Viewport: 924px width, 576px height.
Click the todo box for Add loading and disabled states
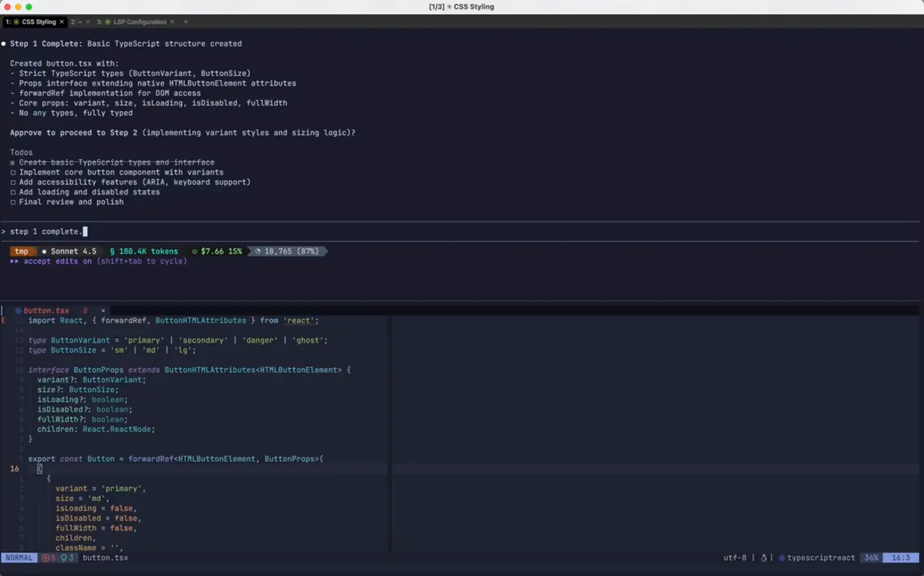click(13, 192)
